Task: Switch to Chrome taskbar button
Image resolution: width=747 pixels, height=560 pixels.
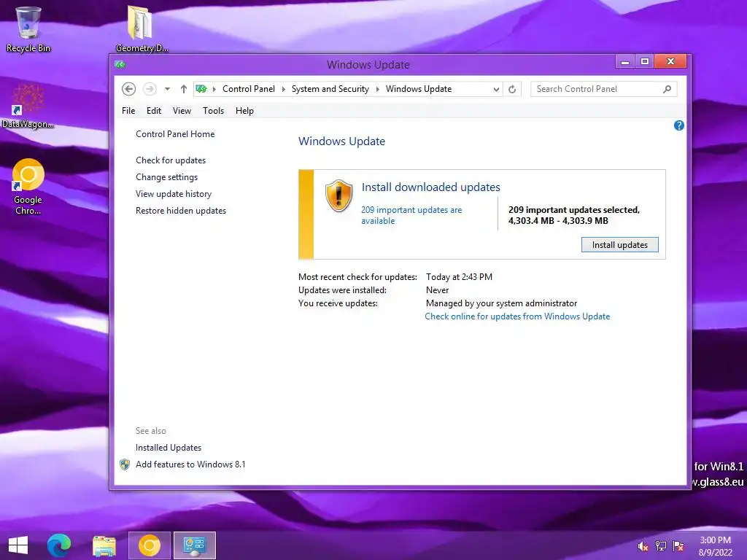Action: [149, 545]
